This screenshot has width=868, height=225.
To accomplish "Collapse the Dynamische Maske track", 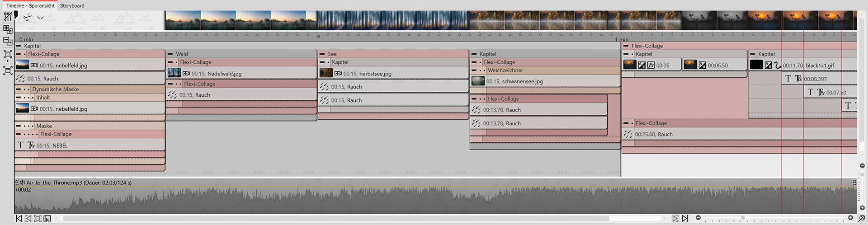I will [18, 89].
